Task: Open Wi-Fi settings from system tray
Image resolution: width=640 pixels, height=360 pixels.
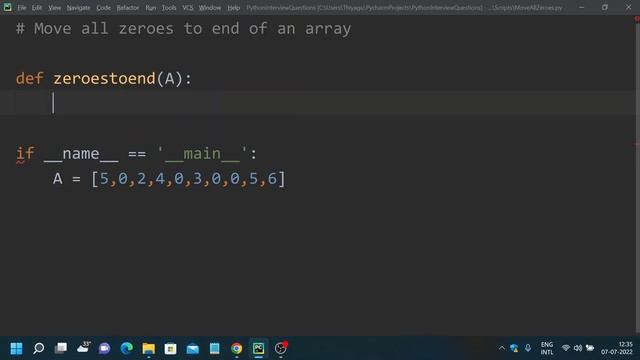Action: tap(566, 348)
